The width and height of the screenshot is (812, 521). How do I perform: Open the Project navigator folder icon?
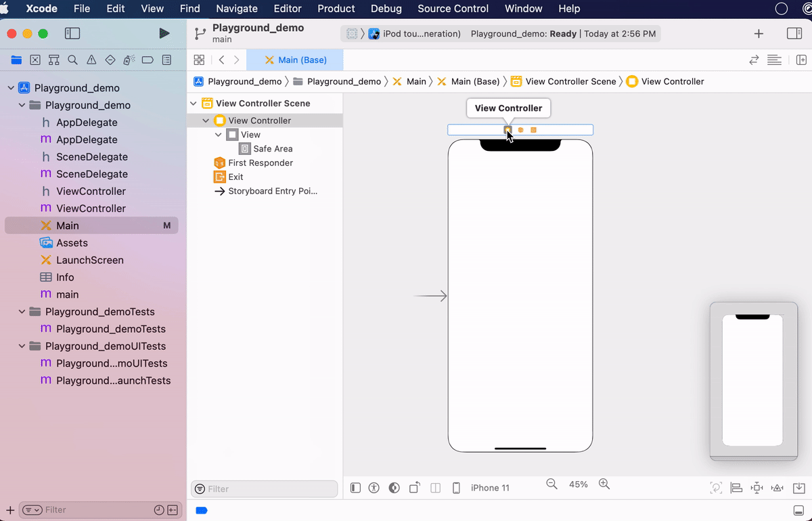coord(16,60)
